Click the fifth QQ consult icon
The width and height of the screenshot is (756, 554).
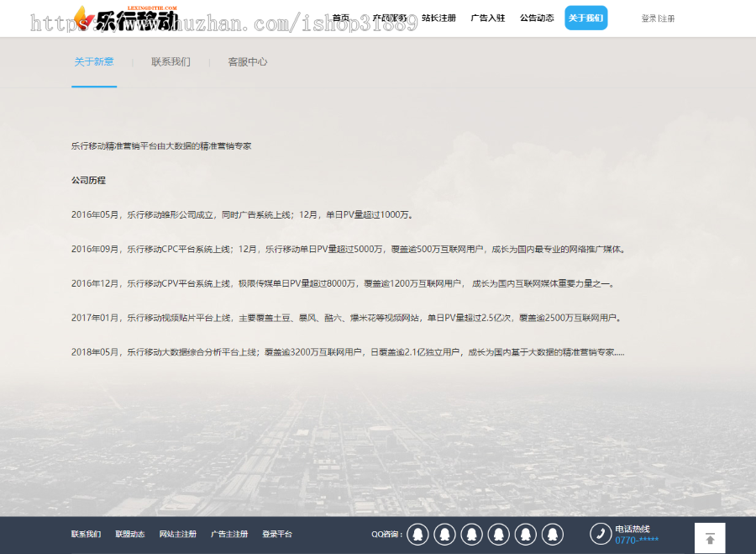(526, 534)
